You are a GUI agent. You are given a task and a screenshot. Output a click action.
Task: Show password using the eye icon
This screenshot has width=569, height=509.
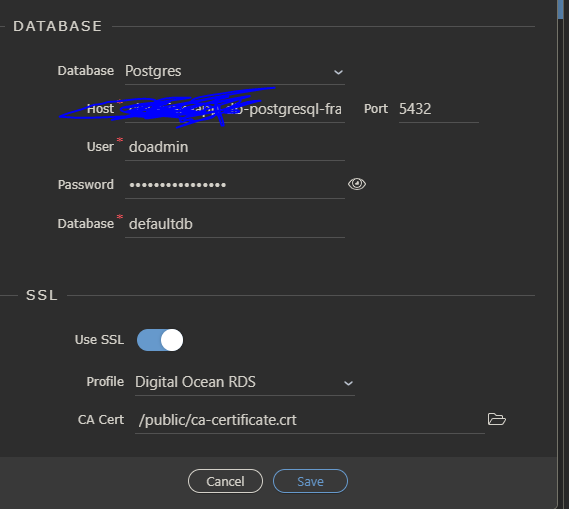pyautogui.click(x=357, y=184)
